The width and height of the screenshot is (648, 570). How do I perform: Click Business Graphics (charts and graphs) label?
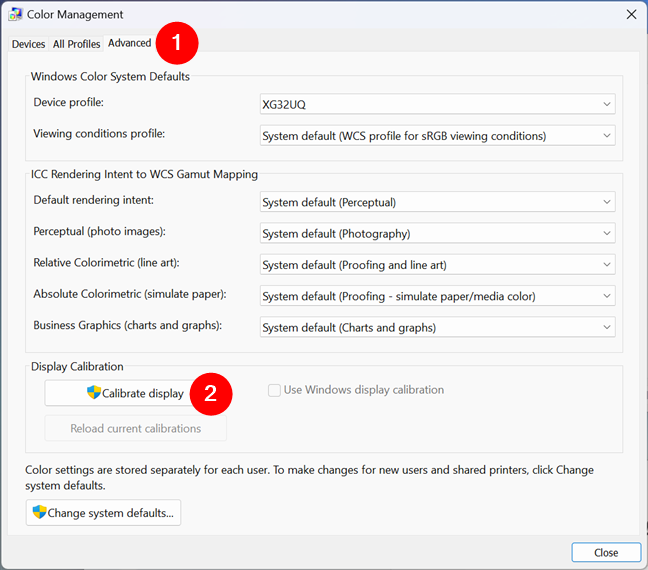[x=128, y=326]
